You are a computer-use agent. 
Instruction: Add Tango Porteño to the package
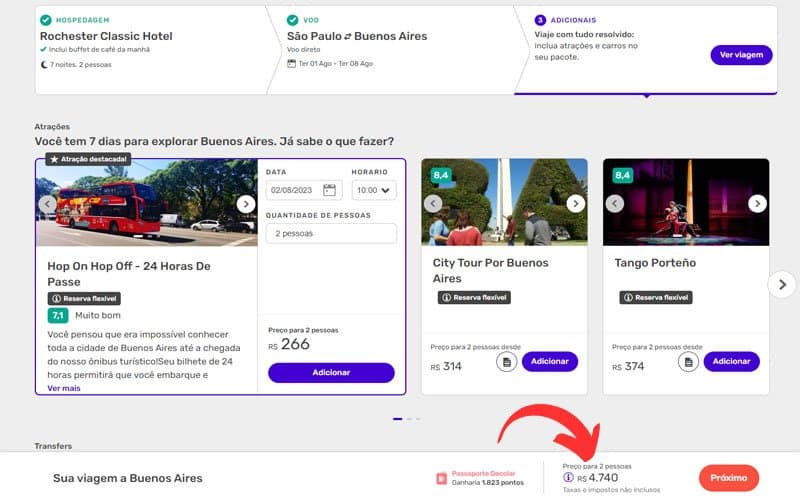click(731, 361)
